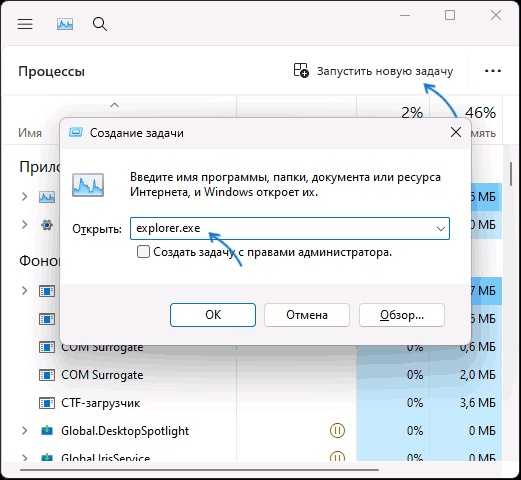Image resolution: width=521 pixels, height=480 pixels.
Task: Click the suspended pause icon of Global.DesktopSpotlight
Action: click(337, 431)
